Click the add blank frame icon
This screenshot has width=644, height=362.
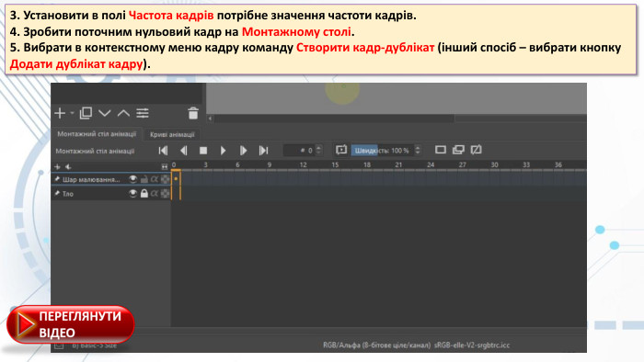point(441,150)
